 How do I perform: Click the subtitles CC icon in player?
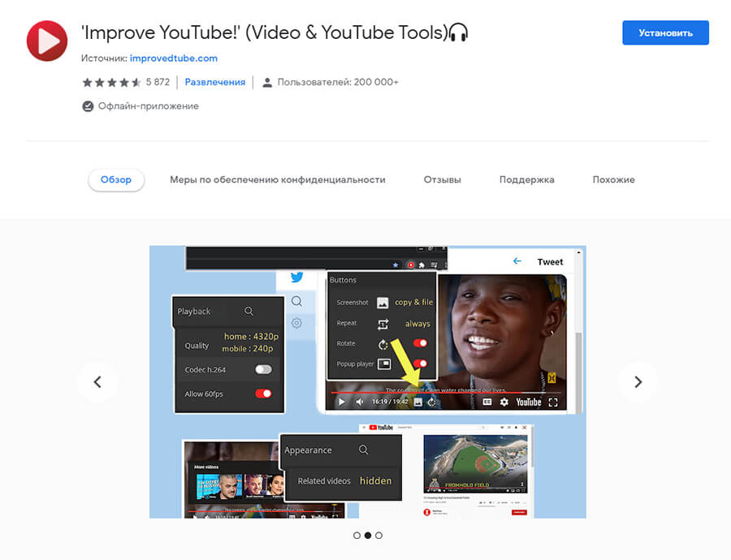coord(487,402)
